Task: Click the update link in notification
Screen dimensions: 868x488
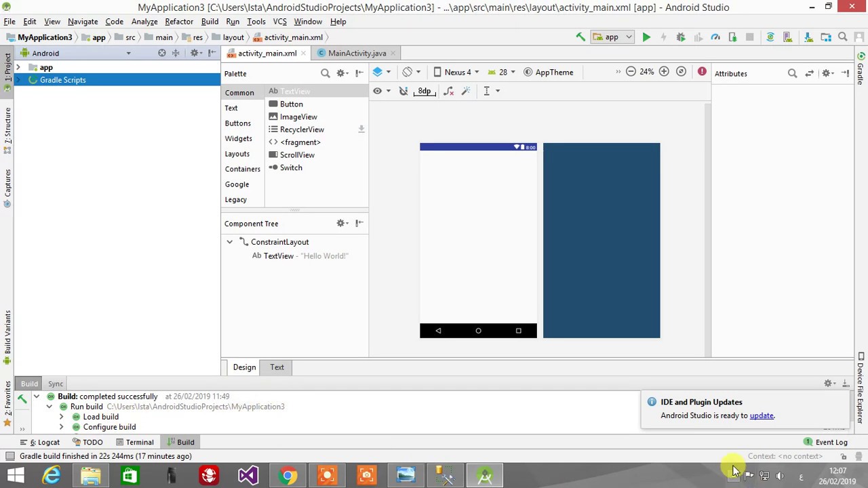Action: coord(762,415)
